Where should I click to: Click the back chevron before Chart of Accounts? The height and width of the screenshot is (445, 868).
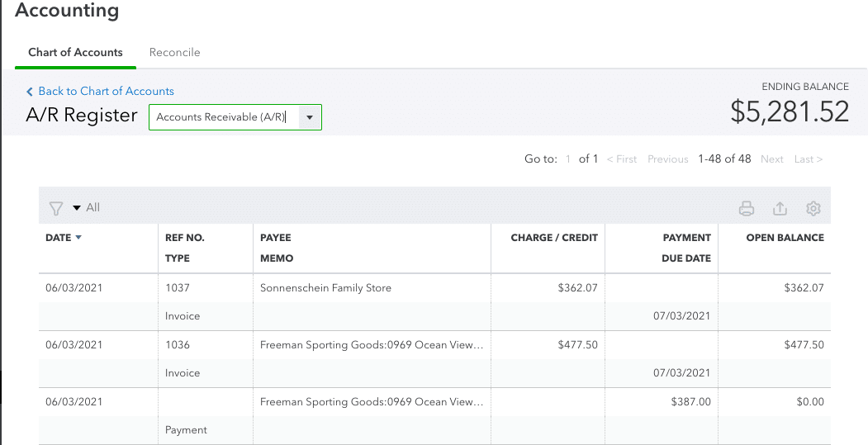[x=30, y=92]
